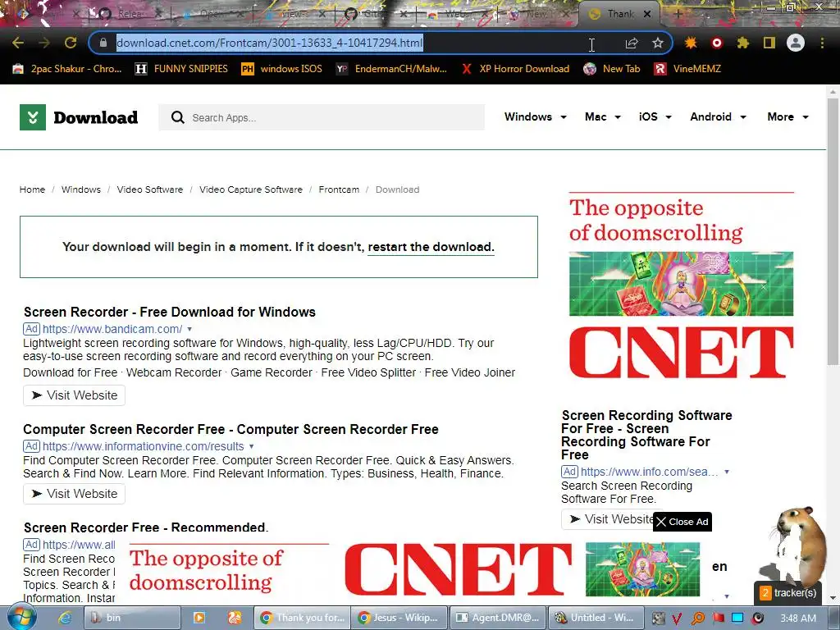Click Visit Website under bandicam ad
This screenshot has width=840, height=630.
(x=74, y=395)
